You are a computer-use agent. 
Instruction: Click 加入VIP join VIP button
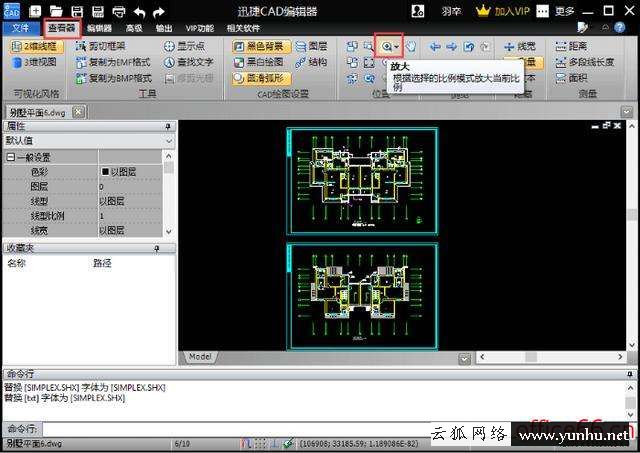[503, 11]
